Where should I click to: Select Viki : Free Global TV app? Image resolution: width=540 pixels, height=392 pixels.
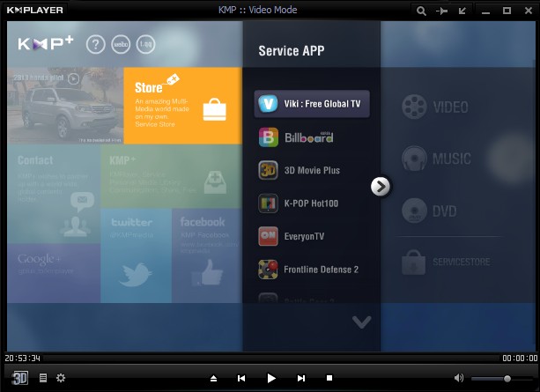click(x=312, y=104)
